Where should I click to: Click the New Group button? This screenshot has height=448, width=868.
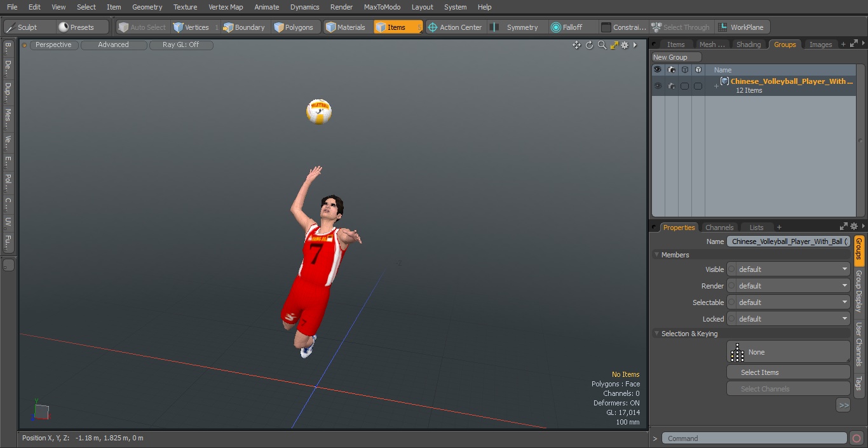click(677, 57)
